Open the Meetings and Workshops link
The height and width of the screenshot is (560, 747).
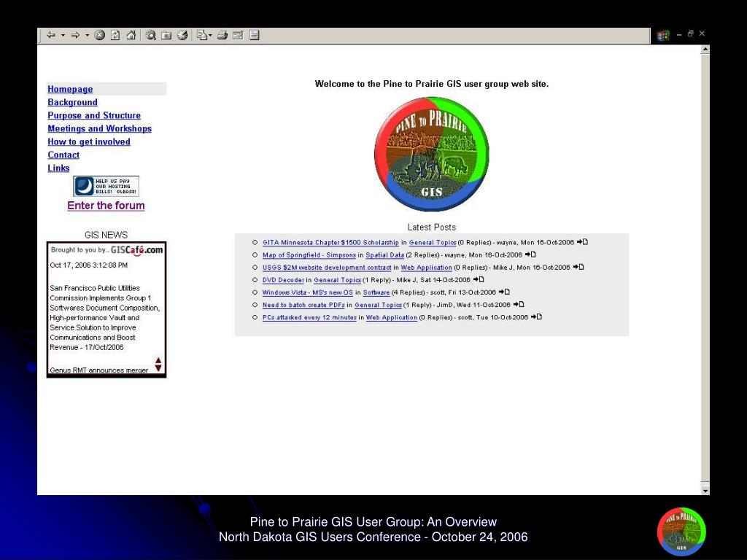coord(99,128)
